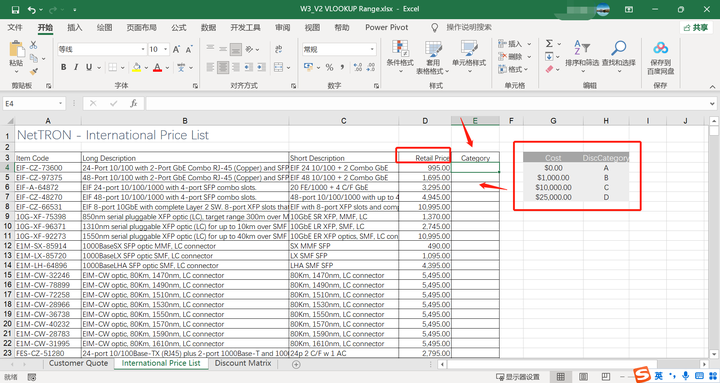Click the Clear eraser icon
The image size is (720, 383).
(549, 69)
